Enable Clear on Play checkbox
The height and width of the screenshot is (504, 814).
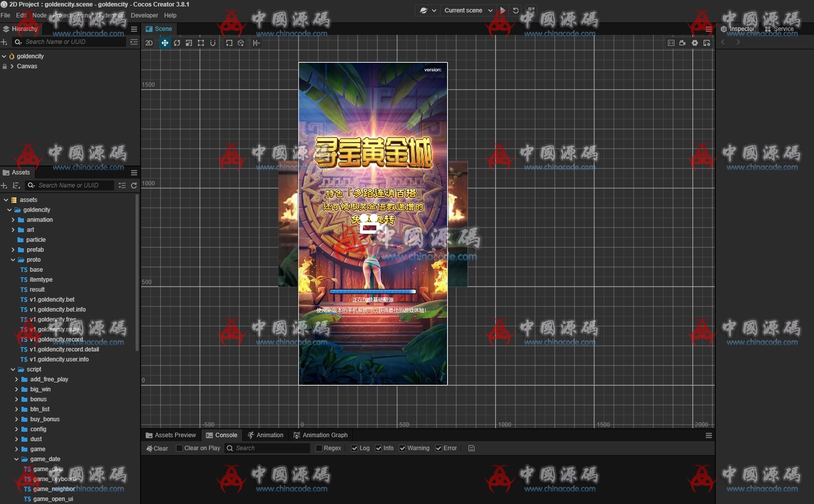[x=179, y=448]
